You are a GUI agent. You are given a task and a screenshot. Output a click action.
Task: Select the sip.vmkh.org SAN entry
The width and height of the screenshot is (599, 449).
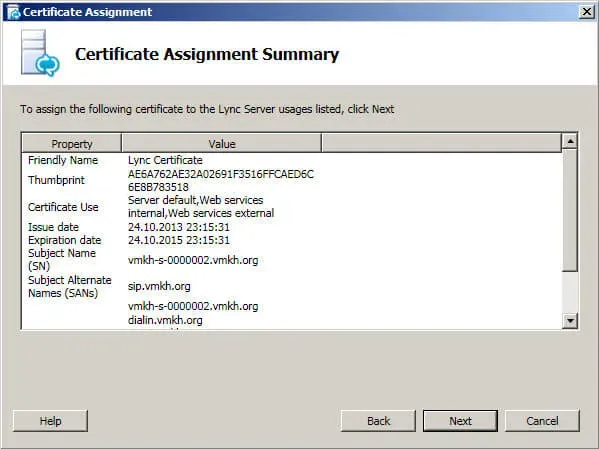159,286
